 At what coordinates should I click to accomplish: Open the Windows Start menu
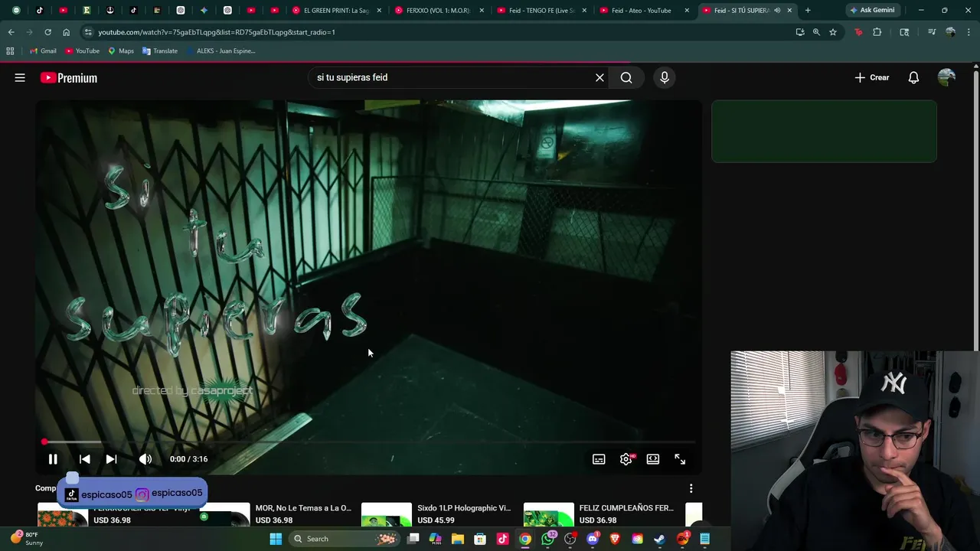point(276,539)
